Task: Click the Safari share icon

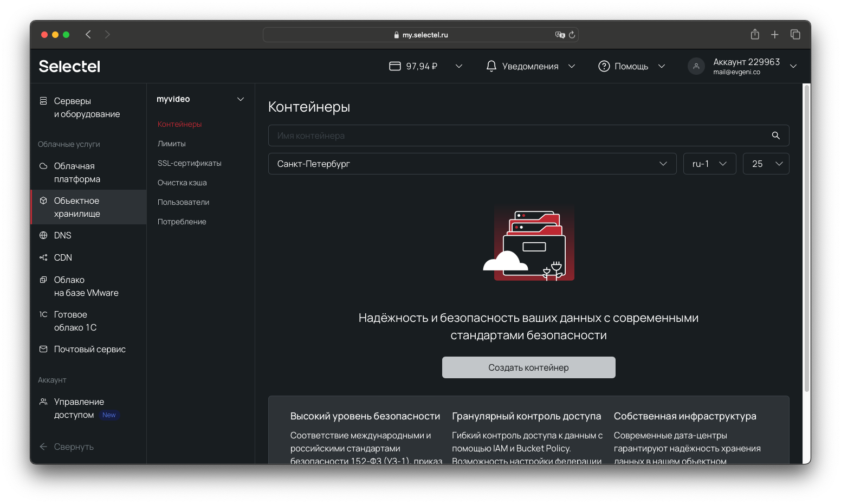Action: click(x=755, y=34)
